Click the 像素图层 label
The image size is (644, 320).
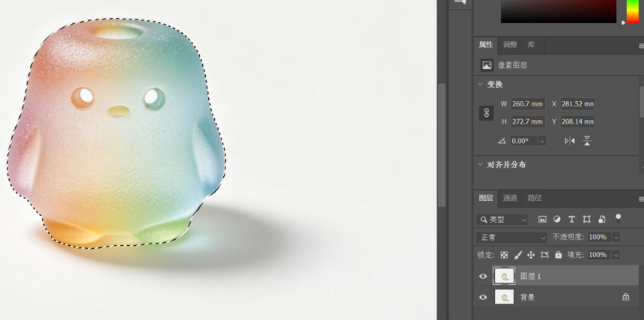[x=512, y=65]
